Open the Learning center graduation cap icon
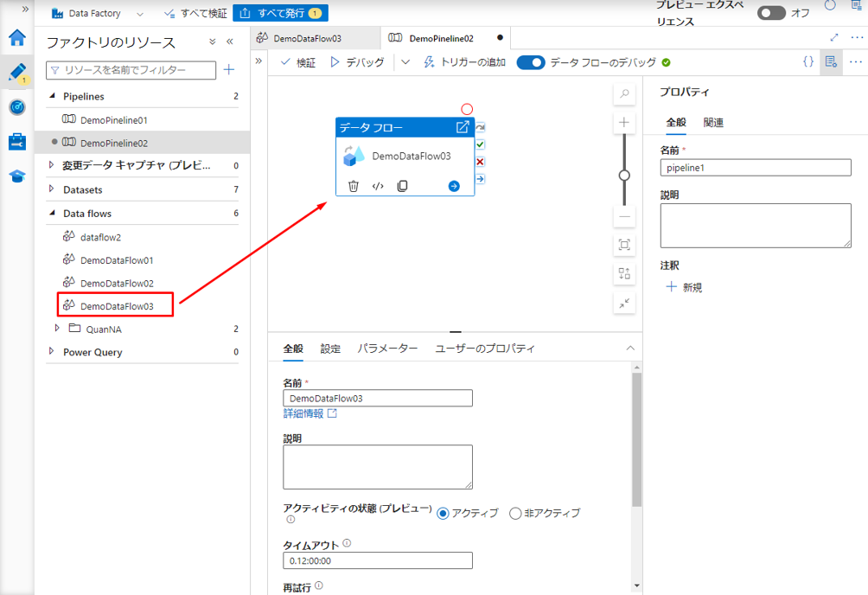This screenshot has width=868, height=595. pyautogui.click(x=17, y=176)
